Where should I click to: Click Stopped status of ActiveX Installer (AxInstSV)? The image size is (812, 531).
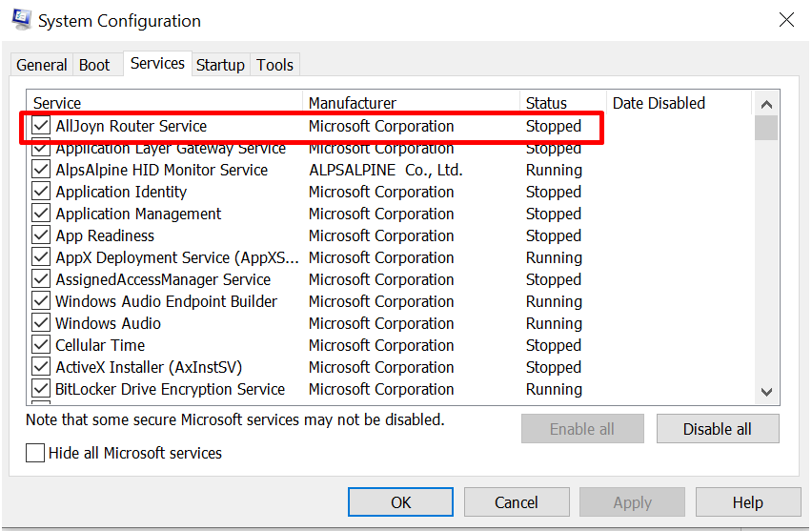553,367
